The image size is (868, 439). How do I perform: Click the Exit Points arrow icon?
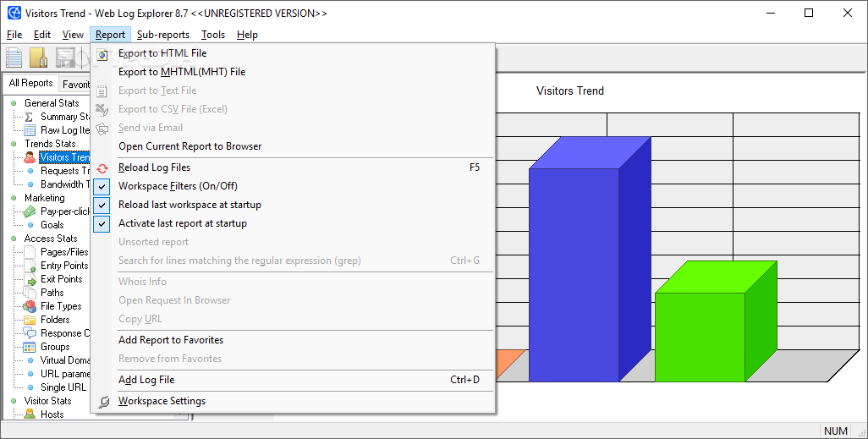[30, 279]
